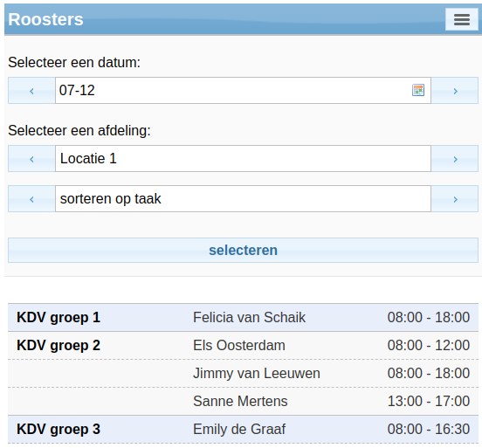482x448 pixels.
Task: Switch to next sort option arrow
Action: pos(455,198)
